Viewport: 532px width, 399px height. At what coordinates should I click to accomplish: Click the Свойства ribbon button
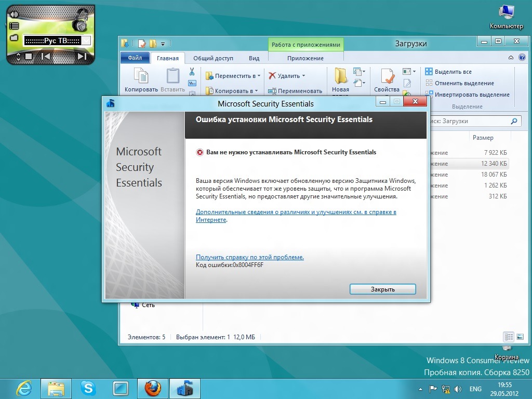tap(387, 81)
